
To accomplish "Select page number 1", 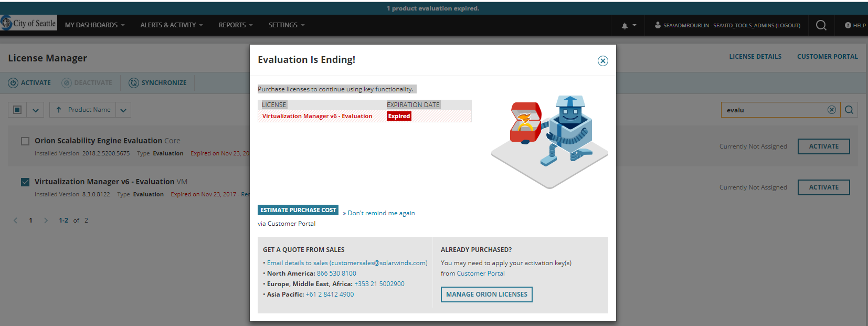I will click(x=30, y=220).
